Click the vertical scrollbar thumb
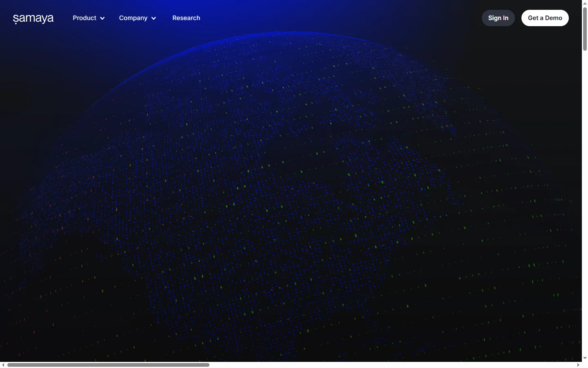Viewport: 588px width, 368px height. 585,29
